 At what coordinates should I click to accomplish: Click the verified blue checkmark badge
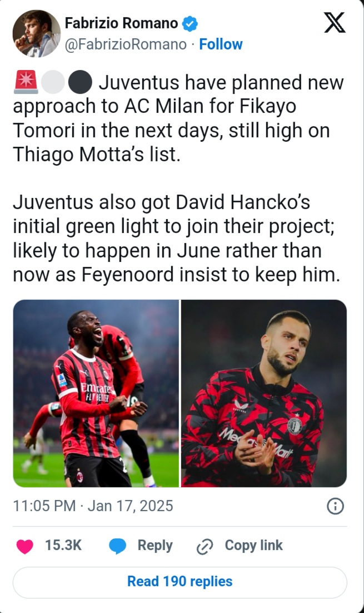pos(191,24)
